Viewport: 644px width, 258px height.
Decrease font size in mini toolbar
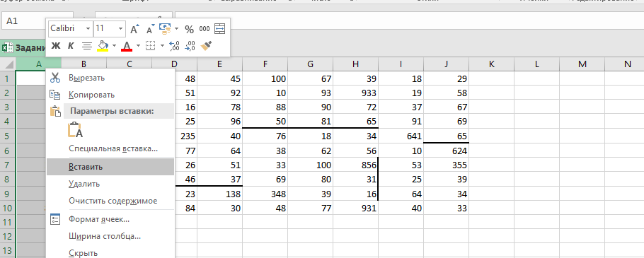[150, 29]
